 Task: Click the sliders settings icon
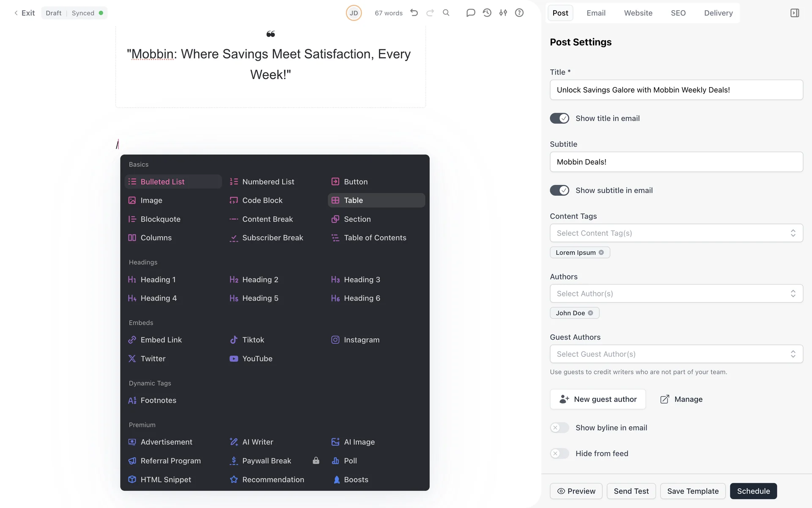coord(503,13)
